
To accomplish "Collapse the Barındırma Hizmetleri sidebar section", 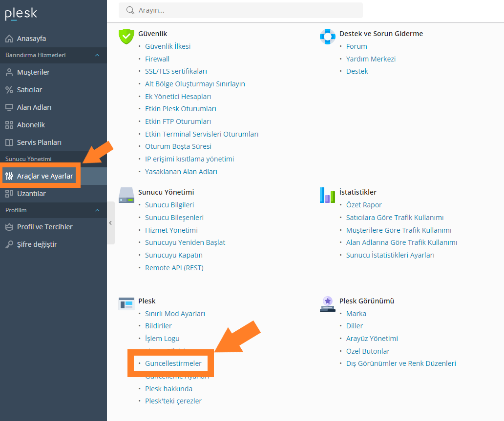I will [97, 55].
